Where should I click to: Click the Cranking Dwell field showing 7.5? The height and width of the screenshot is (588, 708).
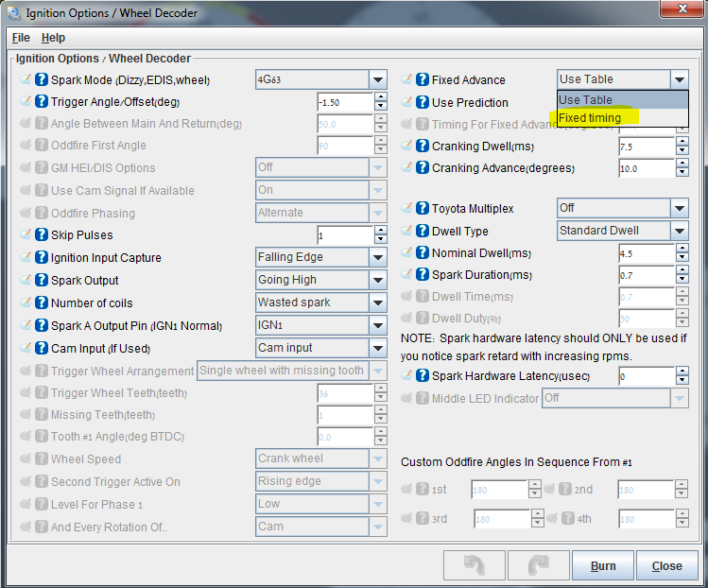pos(648,147)
